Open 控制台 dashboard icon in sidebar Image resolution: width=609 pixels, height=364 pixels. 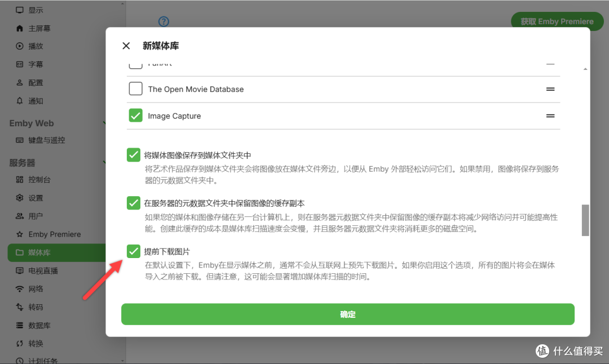click(19, 179)
